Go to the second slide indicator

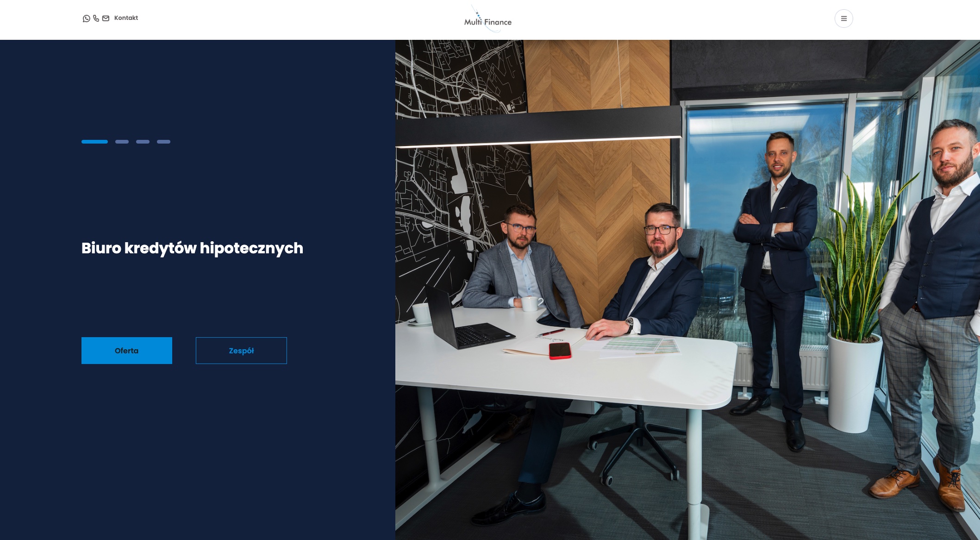pos(122,142)
